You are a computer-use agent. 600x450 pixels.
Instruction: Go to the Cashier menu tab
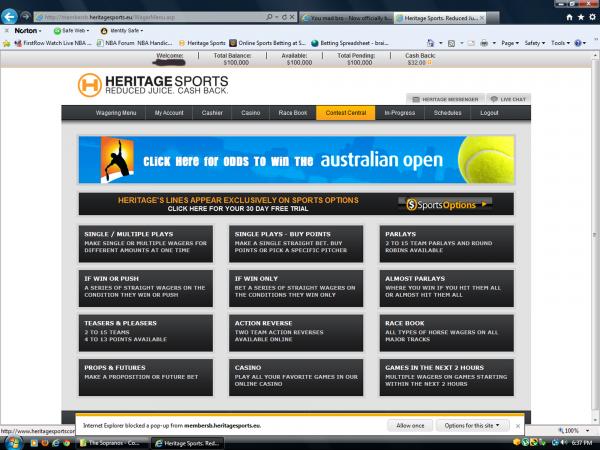coord(212,113)
